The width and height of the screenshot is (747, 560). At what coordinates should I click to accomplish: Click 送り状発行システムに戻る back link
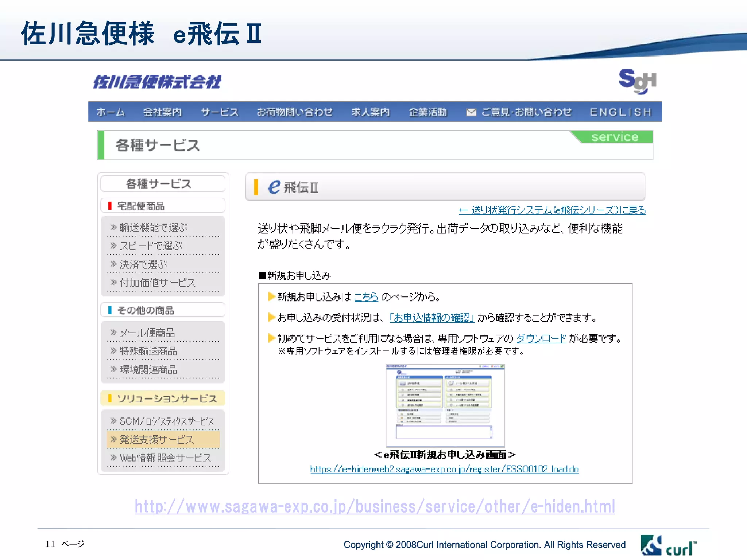(x=552, y=210)
